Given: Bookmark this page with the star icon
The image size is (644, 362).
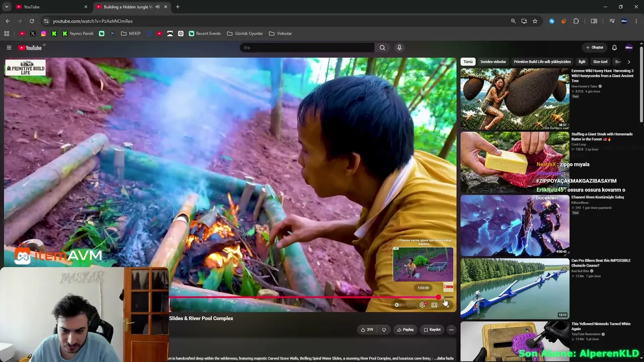Looking at the screenshot, I should click(535, 21).
